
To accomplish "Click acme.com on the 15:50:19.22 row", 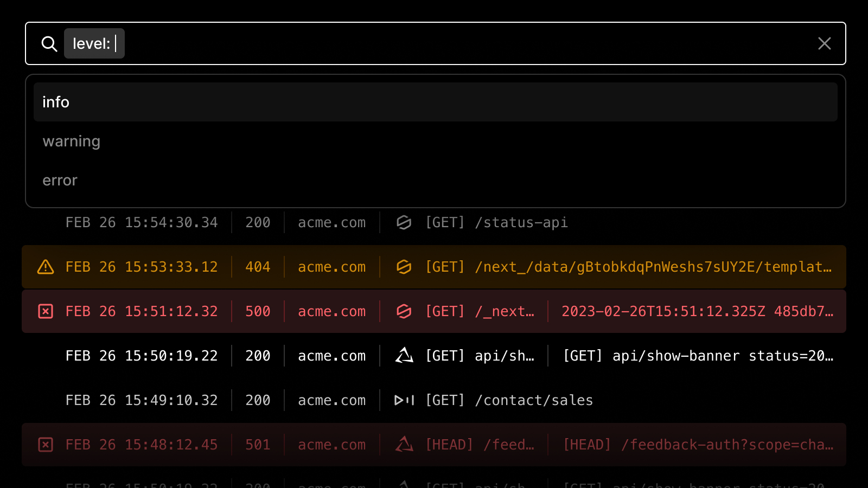I will 331,356.
